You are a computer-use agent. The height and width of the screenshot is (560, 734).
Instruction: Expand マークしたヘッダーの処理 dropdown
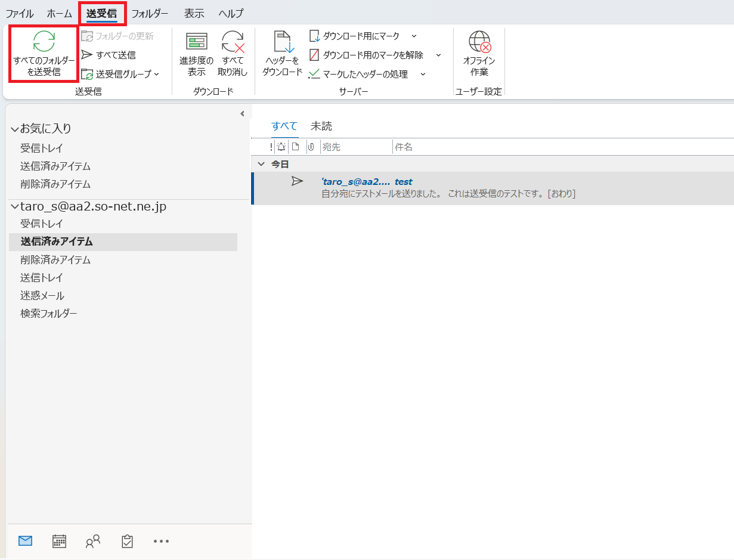pyautogui.click(x=423, y=75)
